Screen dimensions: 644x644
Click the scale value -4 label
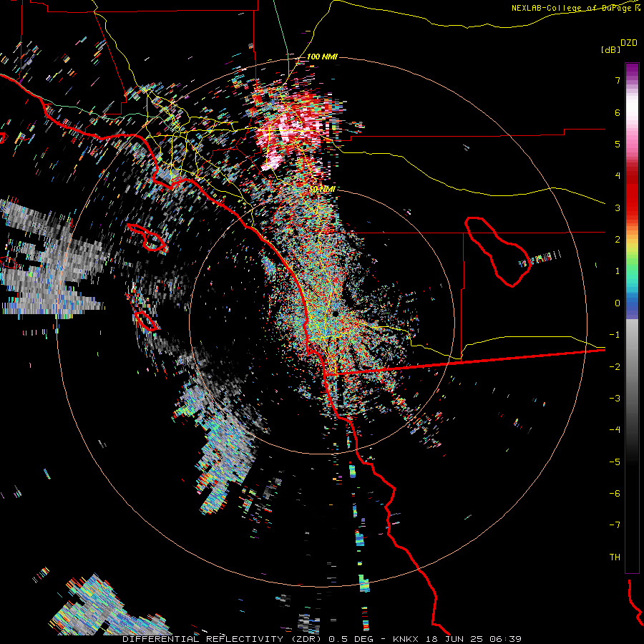tap(615, 429)
